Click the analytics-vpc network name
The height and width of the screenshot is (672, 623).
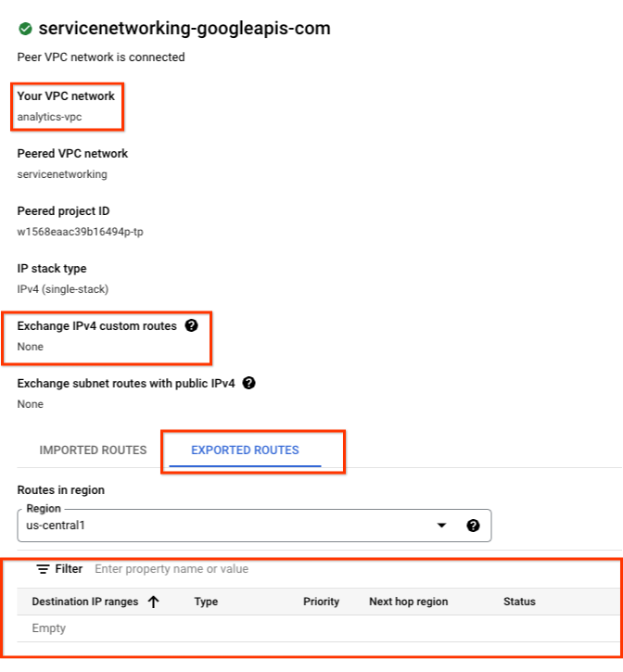click(x=50, y=117)
